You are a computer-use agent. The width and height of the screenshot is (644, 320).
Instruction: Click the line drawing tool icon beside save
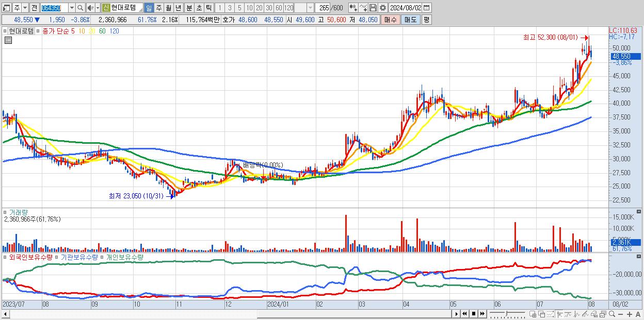coord(363,8)
